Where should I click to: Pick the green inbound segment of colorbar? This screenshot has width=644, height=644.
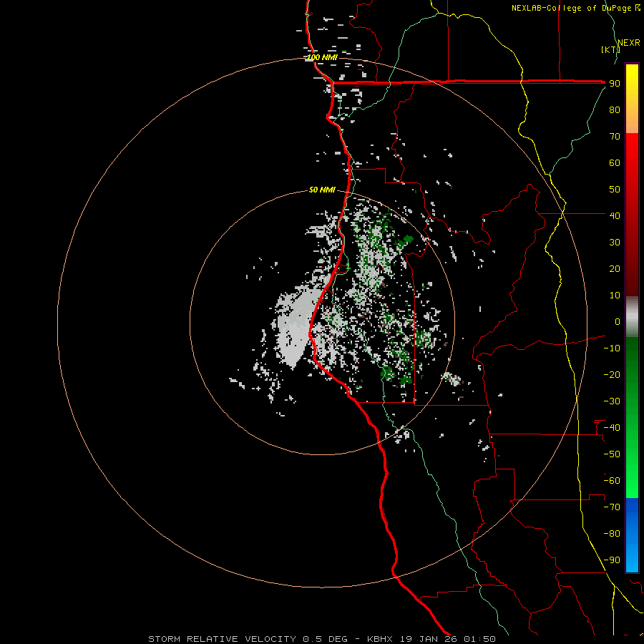(632, 417)
